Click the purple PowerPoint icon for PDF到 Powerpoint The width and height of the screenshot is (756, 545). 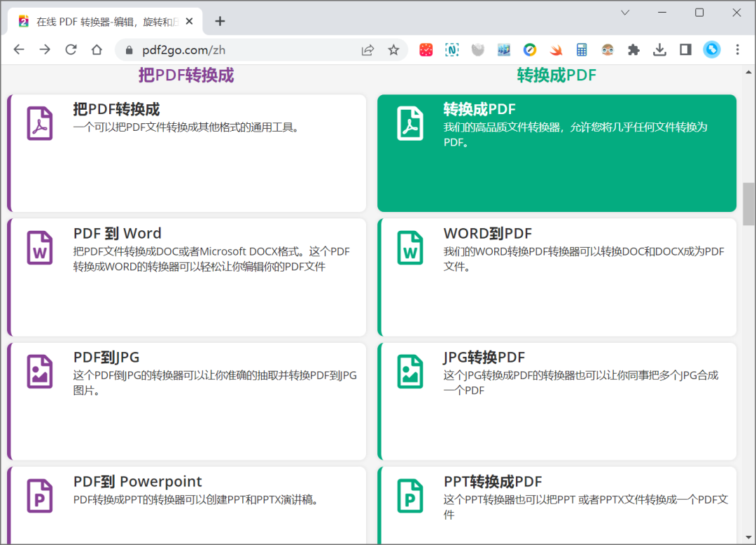pyautogui.click(x=39, y=496)
